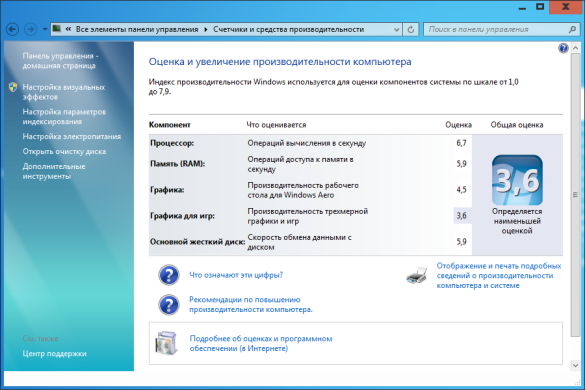Expand the address bar history dropdown
This screenshot has width=585, height=390.
coord(397,29)
